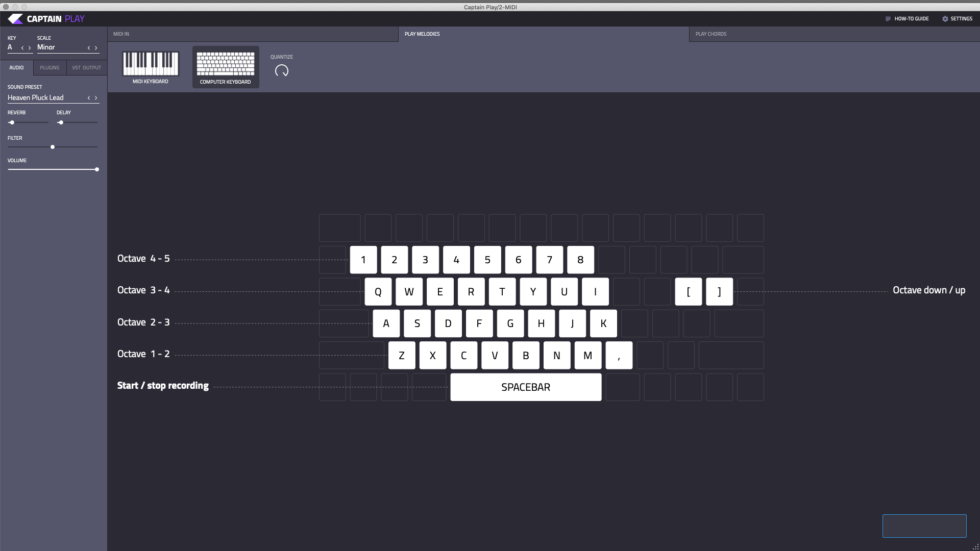
Task: Click the Q key on virtual keyboard
Action: (x=378, y=292)
